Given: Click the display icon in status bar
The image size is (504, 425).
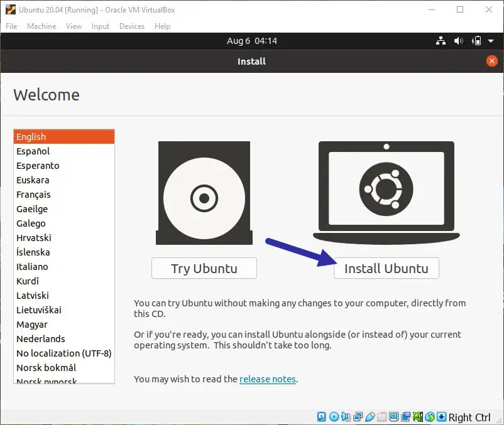Looking at the screenshot, I should point(392,417).
